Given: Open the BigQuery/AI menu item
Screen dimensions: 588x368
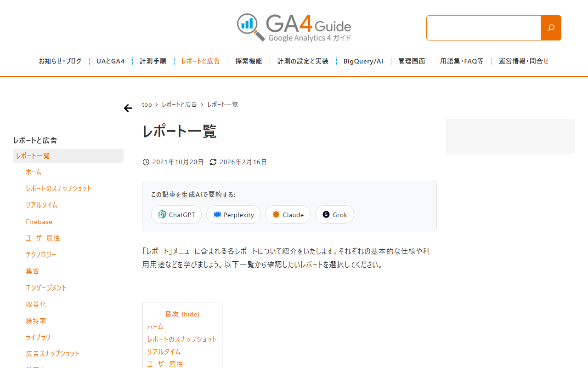Looking at the screenshot, I should 363,61.
